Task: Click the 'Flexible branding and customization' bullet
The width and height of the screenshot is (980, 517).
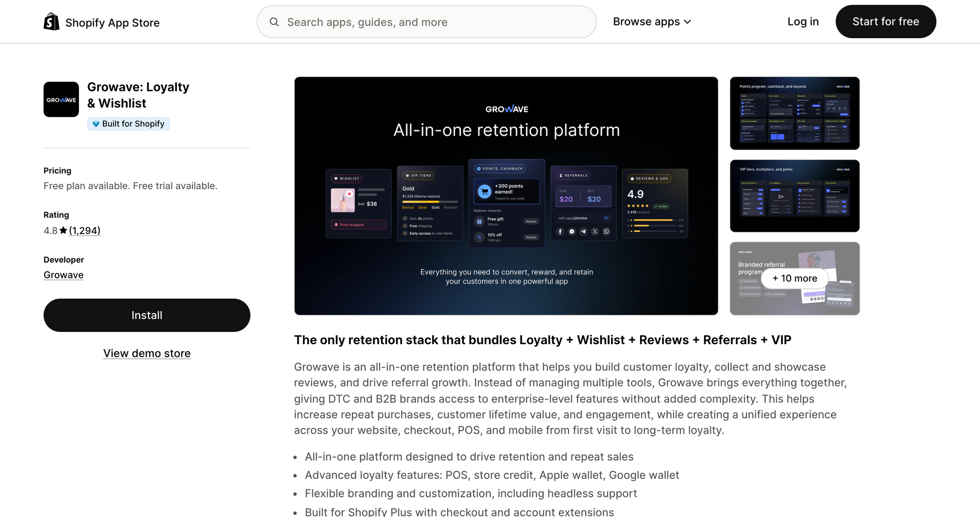Action: pos(471,493)
